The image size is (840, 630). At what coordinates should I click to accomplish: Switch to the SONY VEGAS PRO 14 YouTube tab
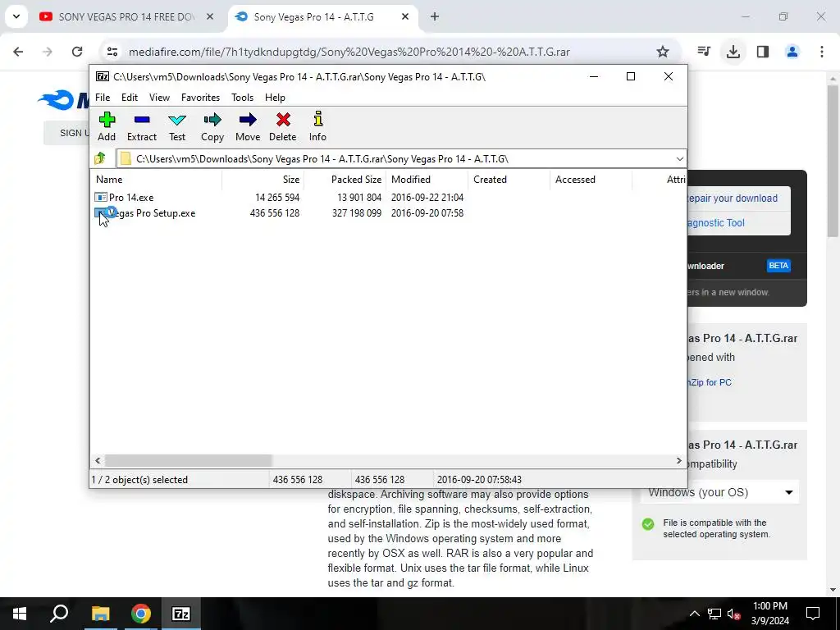[126, 16]
